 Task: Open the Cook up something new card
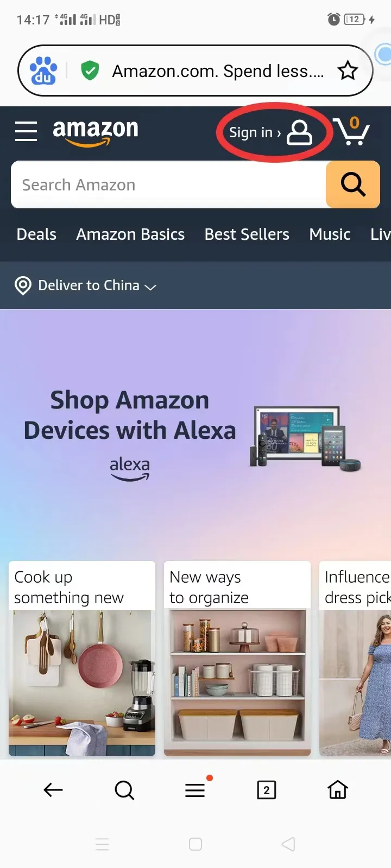(x=82, y=659)
